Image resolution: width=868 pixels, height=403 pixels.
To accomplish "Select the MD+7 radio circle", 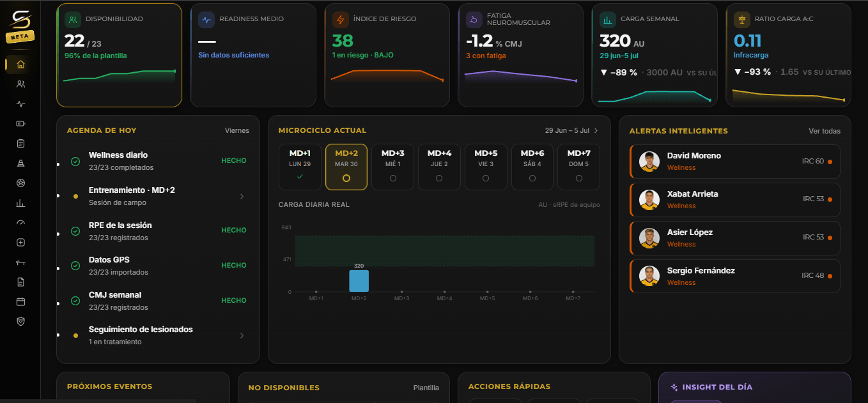I will (578, 178).
